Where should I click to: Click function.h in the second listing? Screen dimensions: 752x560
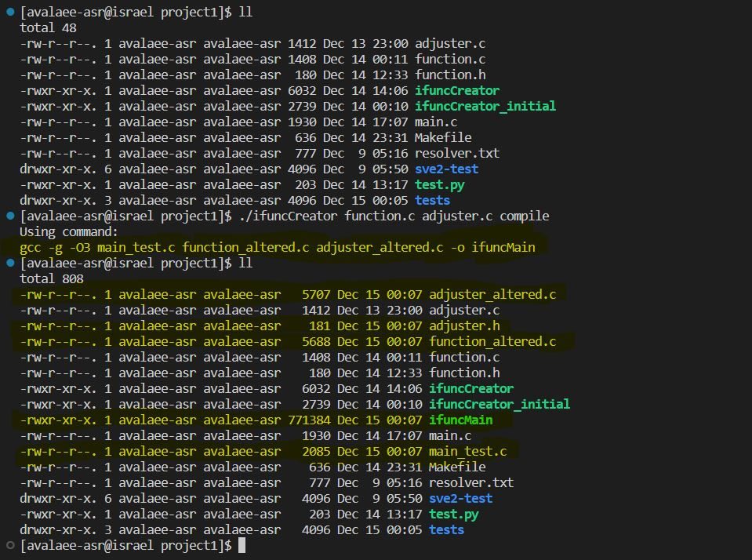tap(464, 373)
